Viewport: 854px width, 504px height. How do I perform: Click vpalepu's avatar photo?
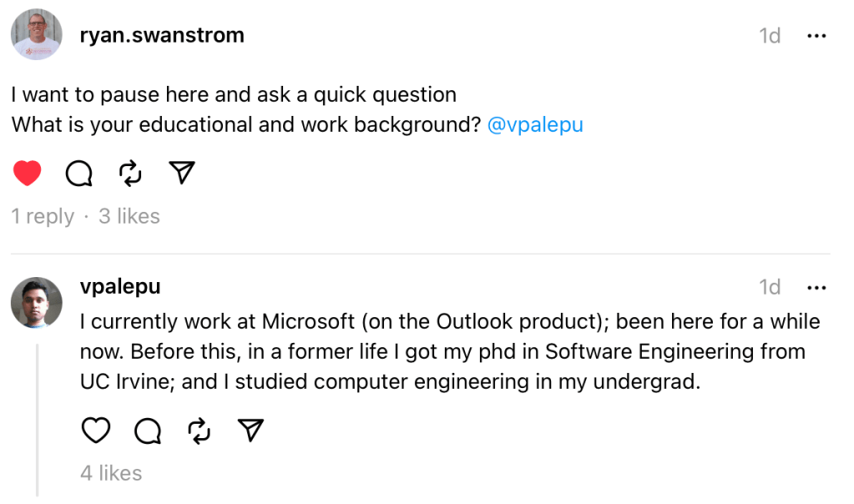(x=36, y=302)
